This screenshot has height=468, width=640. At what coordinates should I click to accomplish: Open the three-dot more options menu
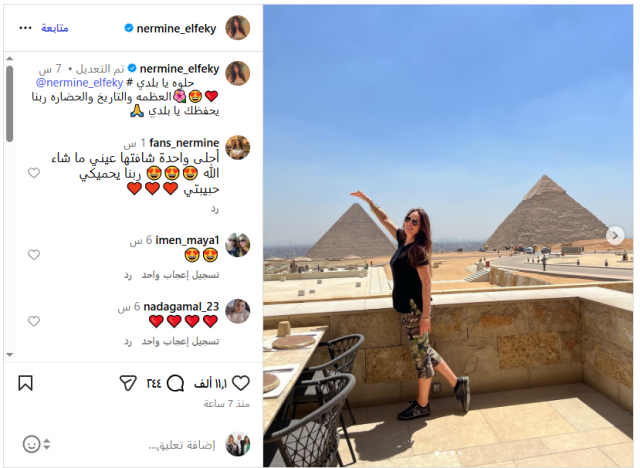(25, 28)
